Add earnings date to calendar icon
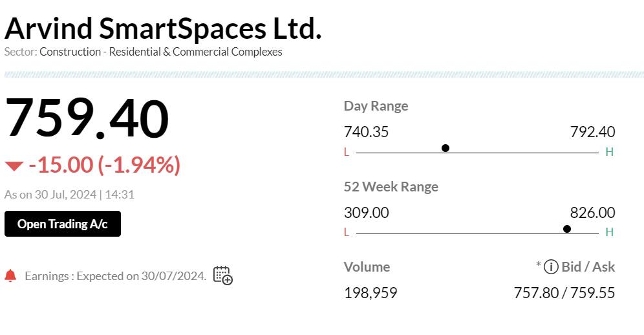The width and height of the screenshot is (644, 335). 222,276
